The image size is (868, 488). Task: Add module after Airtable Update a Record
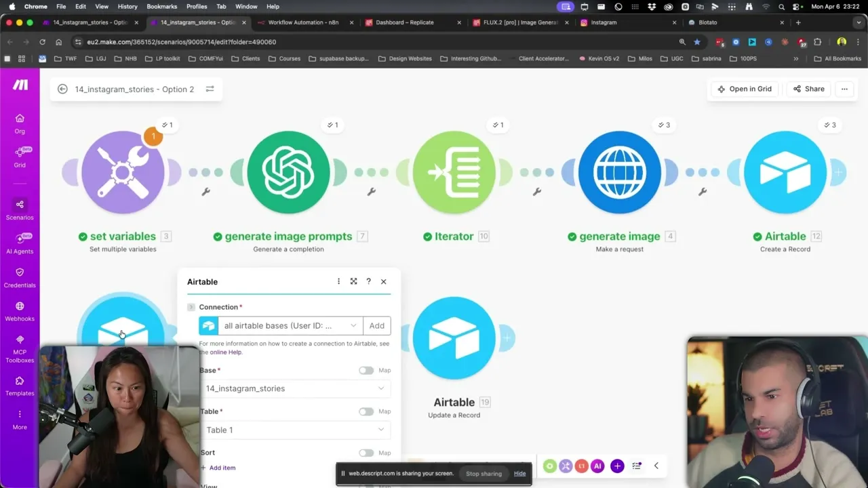(507, 338)
